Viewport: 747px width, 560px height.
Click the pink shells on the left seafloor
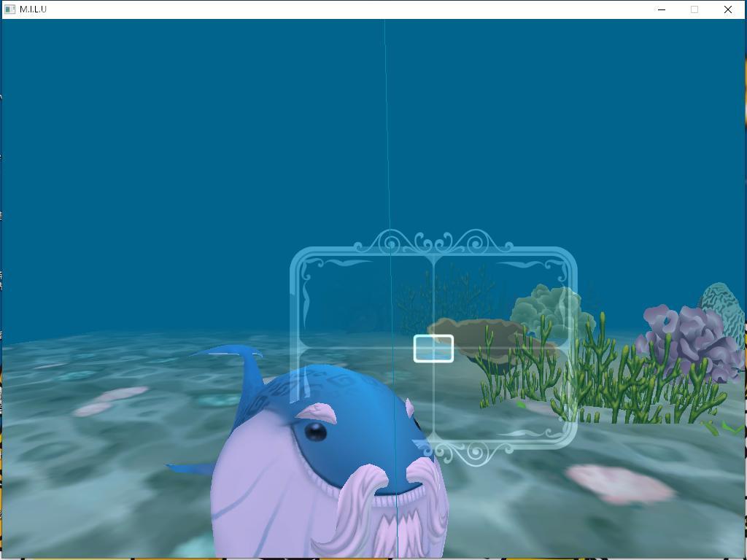pyautogui.click(x=109, y=401)
